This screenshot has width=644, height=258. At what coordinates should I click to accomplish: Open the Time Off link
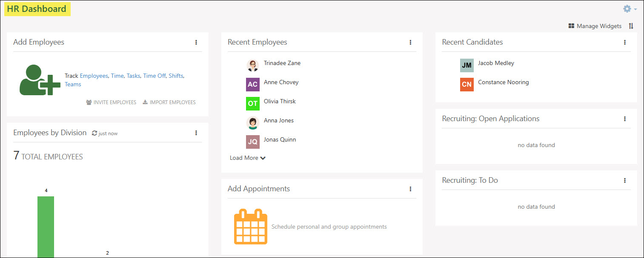pyautogui.click(x=155, y=75)
